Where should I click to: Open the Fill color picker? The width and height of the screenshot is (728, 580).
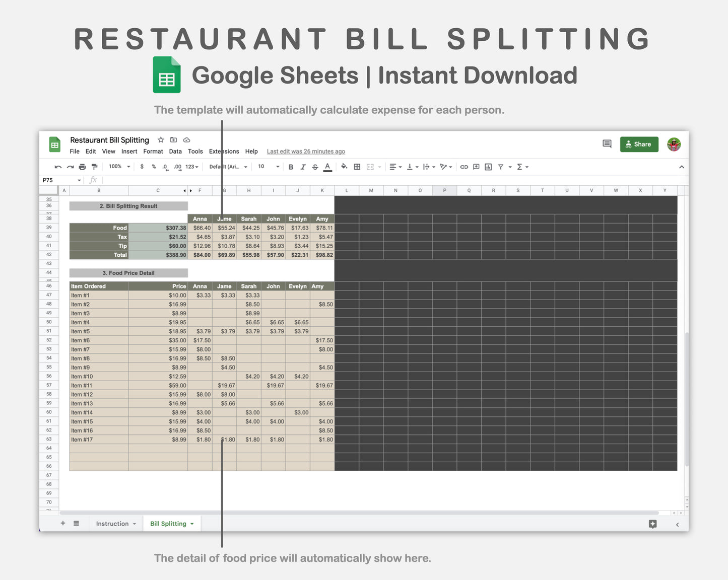tap(344, 167)
